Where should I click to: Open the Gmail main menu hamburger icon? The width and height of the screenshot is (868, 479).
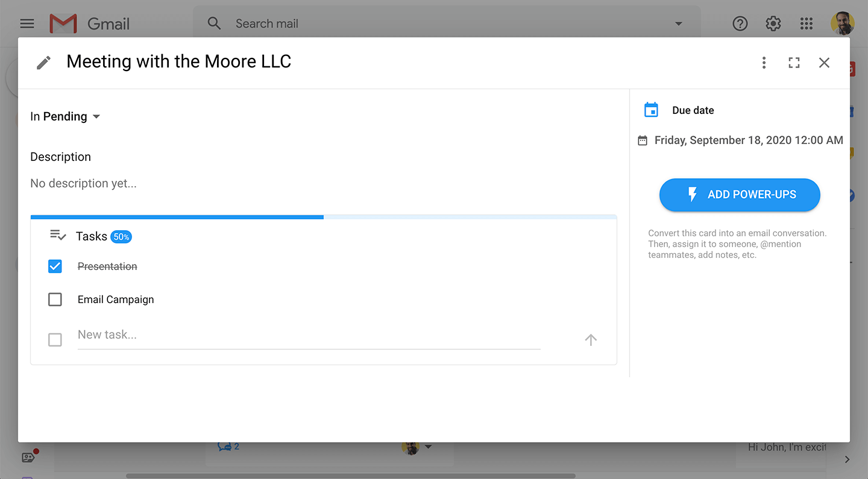[x=27, y=23]
